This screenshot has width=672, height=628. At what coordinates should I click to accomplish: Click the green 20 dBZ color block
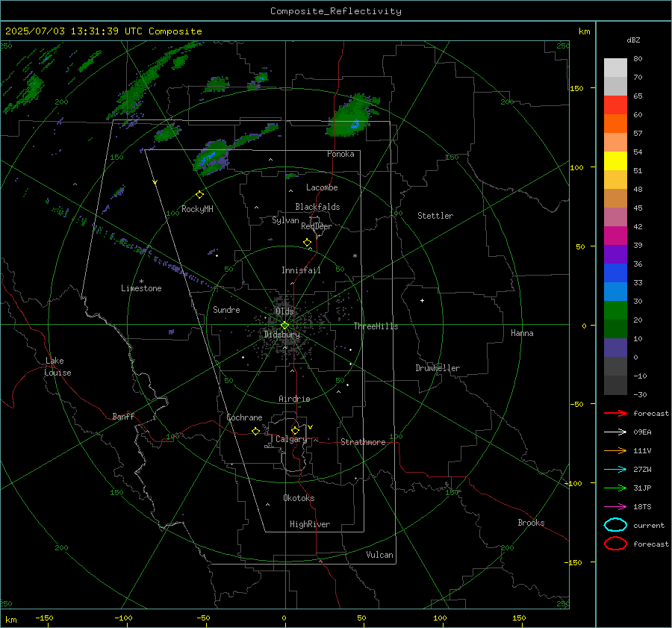[x=615, y=310]
